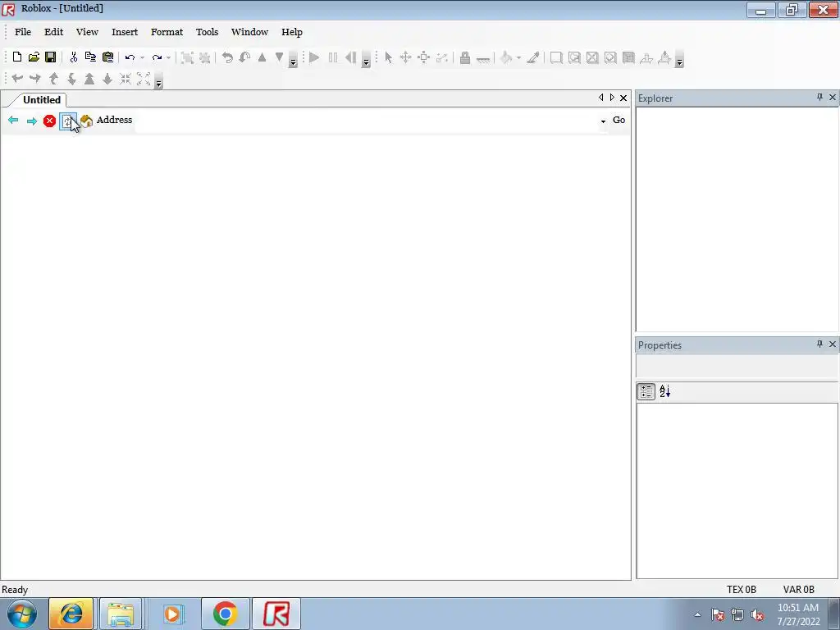840x630 pixels.
Task: Click the tilt rotate icon
Action: click(x=244, y=57)
